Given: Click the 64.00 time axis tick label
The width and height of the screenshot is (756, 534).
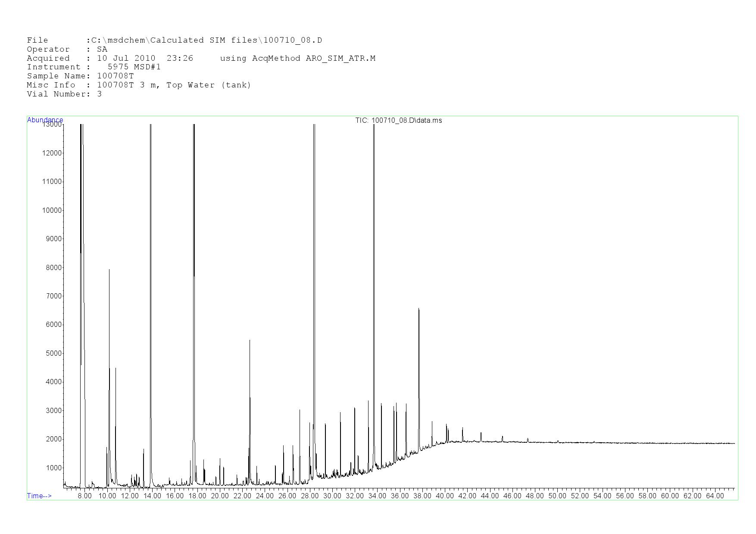Looking at the screenshot, I should (x=714, y=496).
